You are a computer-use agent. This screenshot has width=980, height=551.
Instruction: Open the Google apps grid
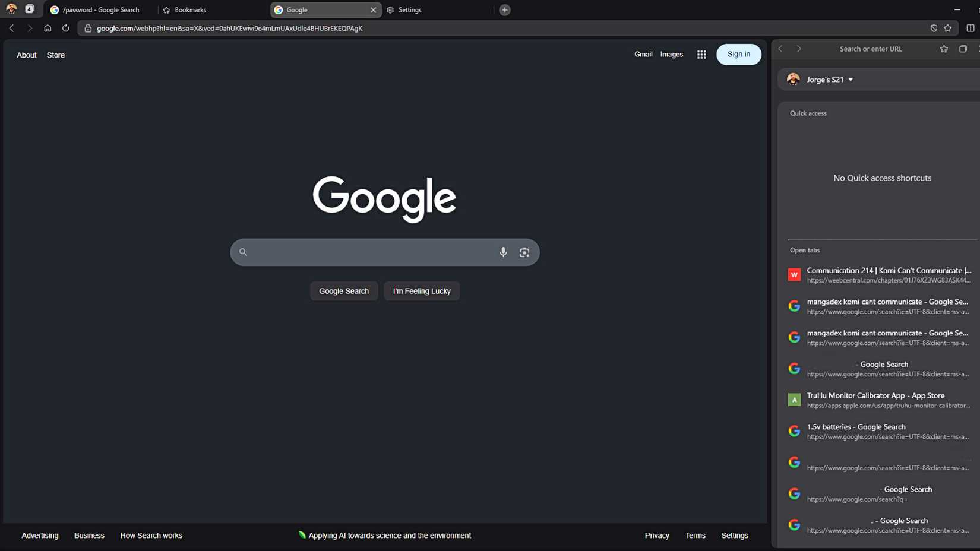click(701, 54)
